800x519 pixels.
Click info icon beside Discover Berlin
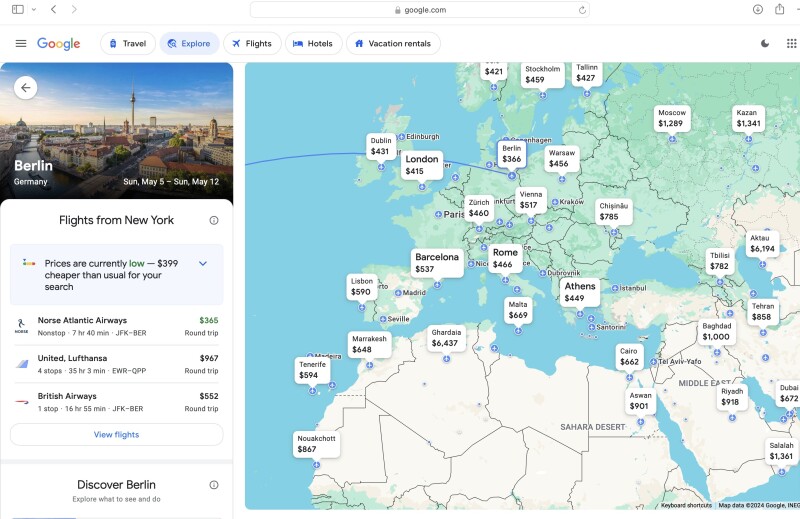214,485
